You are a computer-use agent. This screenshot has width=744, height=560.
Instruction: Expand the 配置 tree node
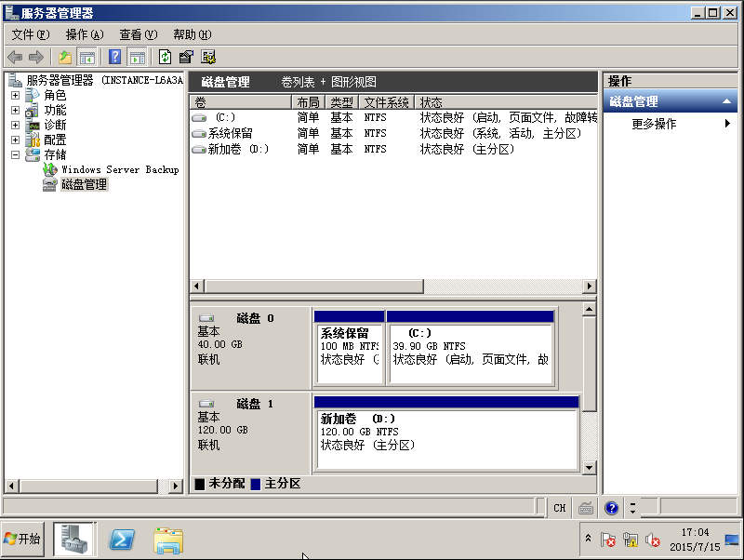pyautogui.click(x=15, y=140)
